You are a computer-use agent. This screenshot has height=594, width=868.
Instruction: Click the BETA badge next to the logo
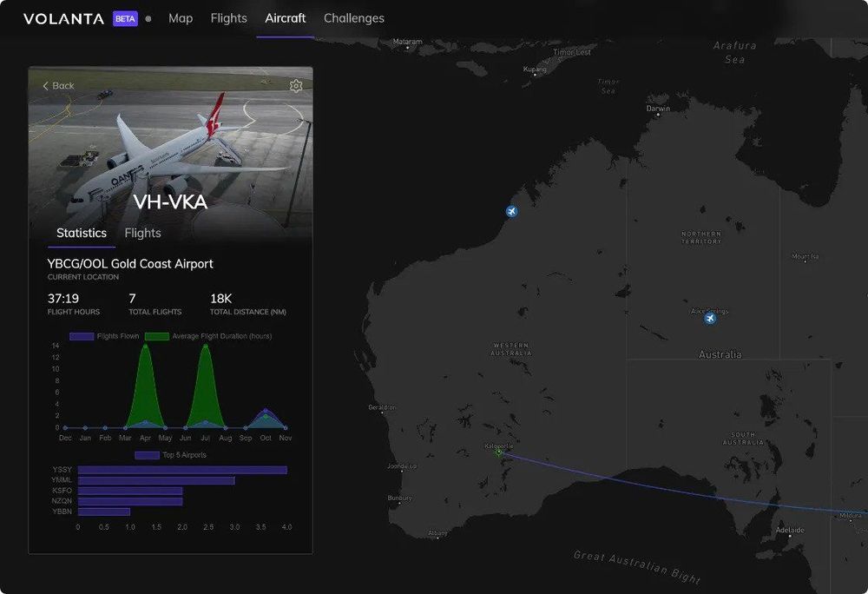(x=122, y=17)
